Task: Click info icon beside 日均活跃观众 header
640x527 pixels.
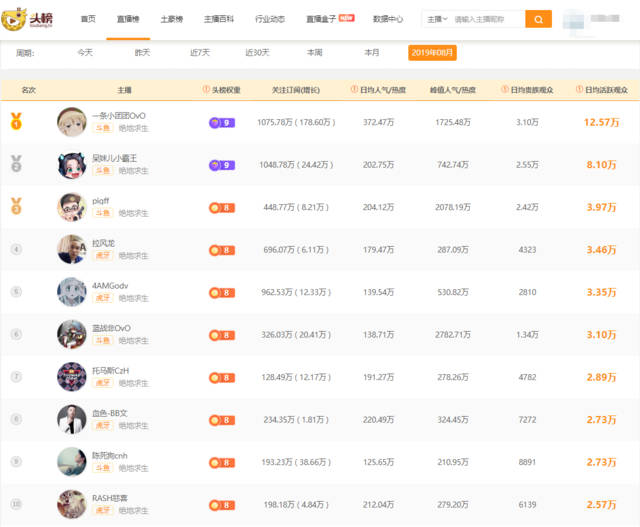Action: (579, 89)
